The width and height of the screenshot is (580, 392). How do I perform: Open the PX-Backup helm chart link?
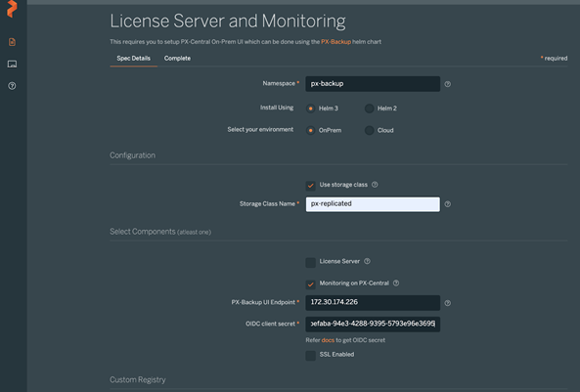[x=335, y=42]
